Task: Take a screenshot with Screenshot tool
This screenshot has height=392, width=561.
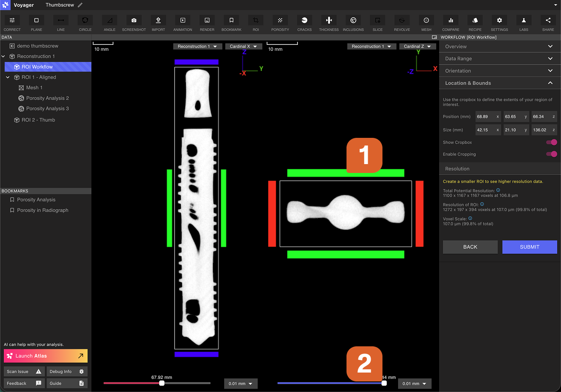Action: click(x=134, y=21)
